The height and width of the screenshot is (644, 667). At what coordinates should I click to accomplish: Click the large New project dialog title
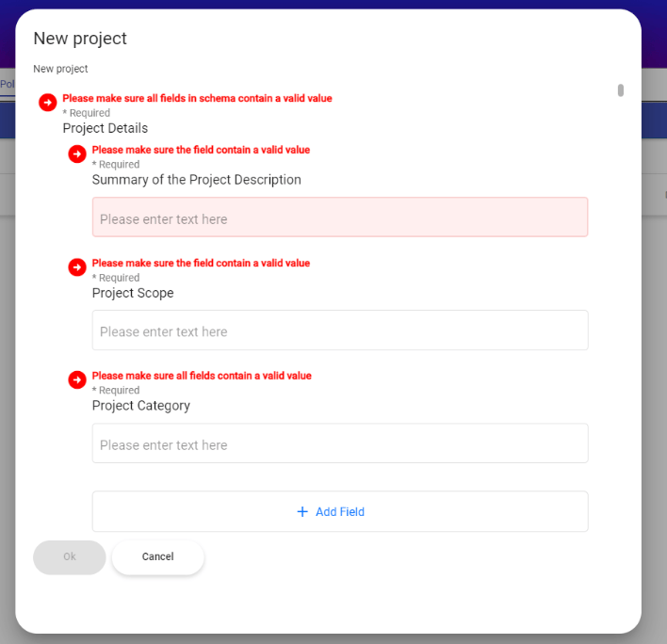[x=80, y=39]
